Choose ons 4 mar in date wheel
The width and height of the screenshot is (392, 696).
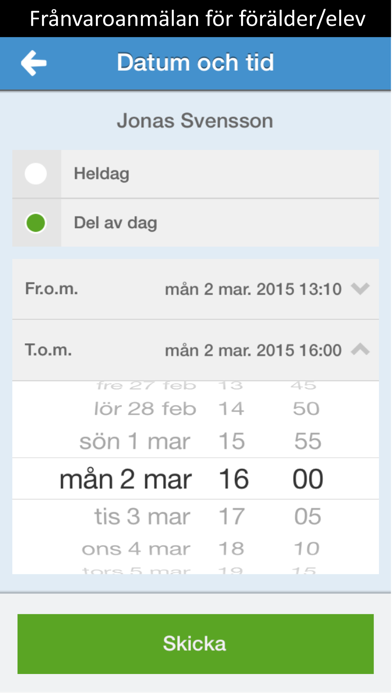click(x=136, y=549)
